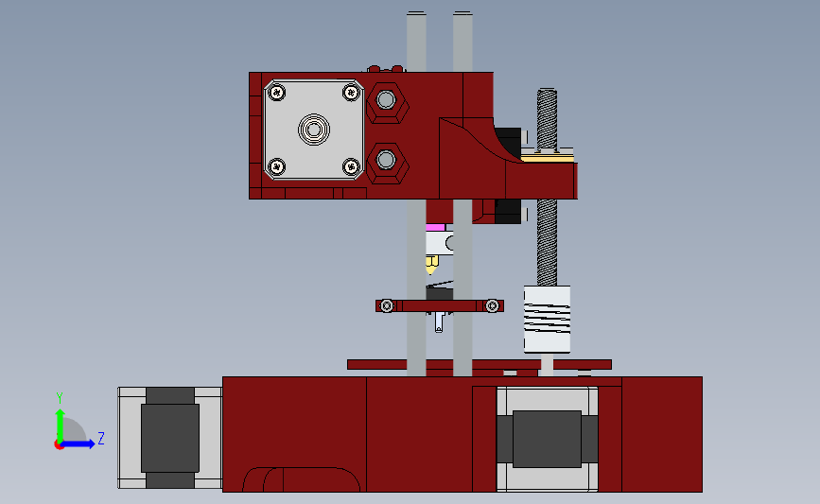Select the stepper motor embedded in the base

547,439
